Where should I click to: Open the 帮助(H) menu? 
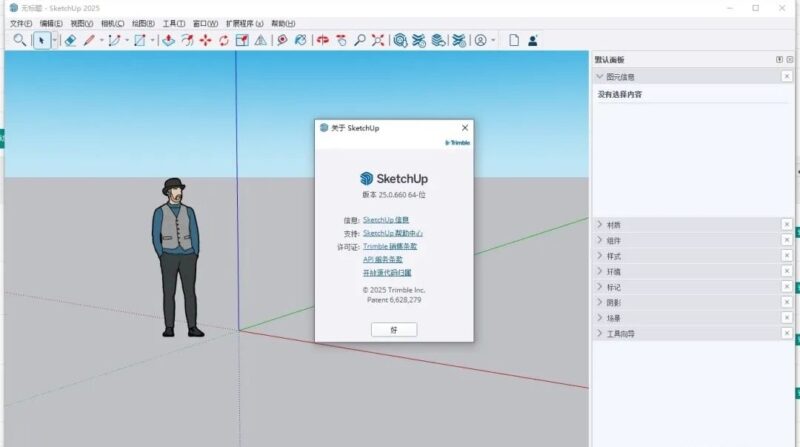pyautogui.click(x=283, y=23)
